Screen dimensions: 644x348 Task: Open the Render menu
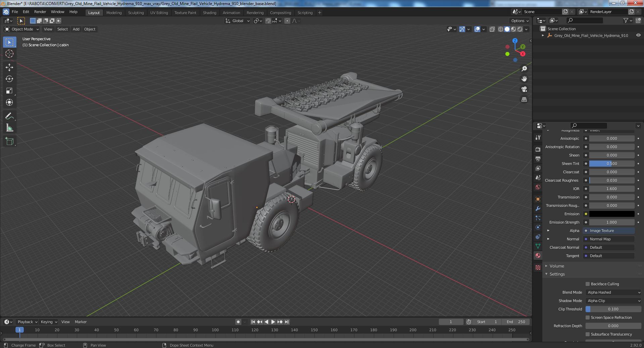[x=40, y=12]
